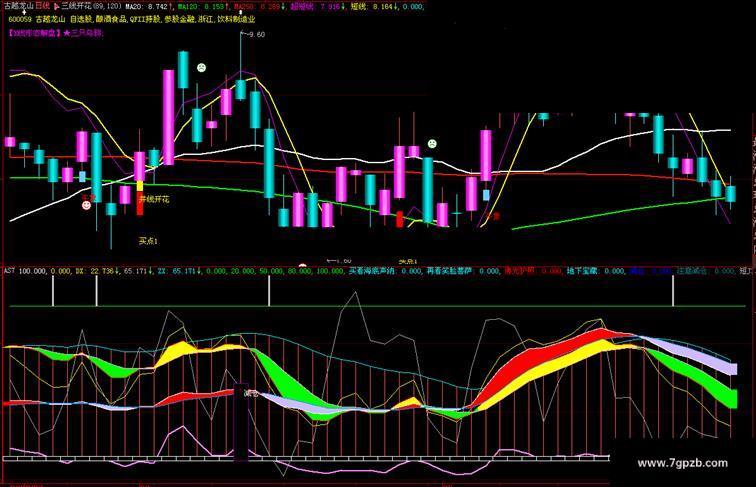Click the DX: 22.736 readout
756x487 pixels.
tap(97, 271)
